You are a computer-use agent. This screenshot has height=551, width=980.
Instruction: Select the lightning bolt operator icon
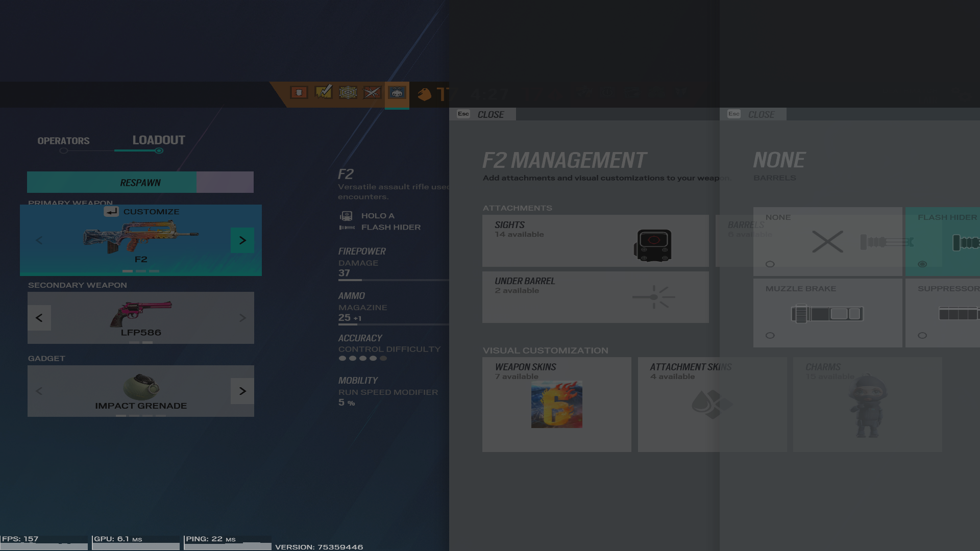pos(324,92)
